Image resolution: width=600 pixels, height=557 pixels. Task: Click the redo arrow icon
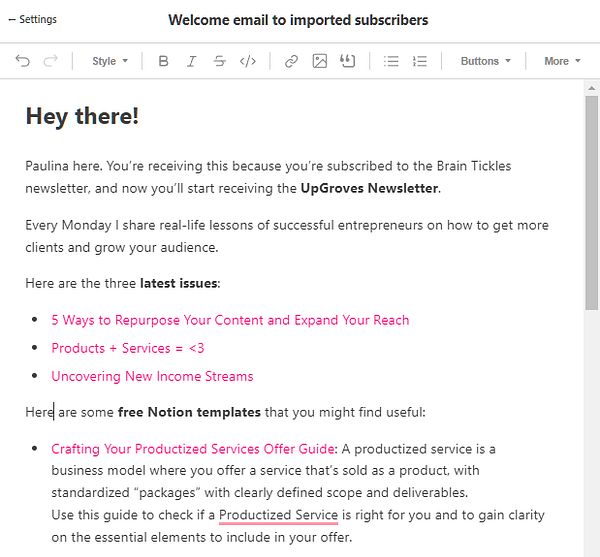click(x=51, y=61)
